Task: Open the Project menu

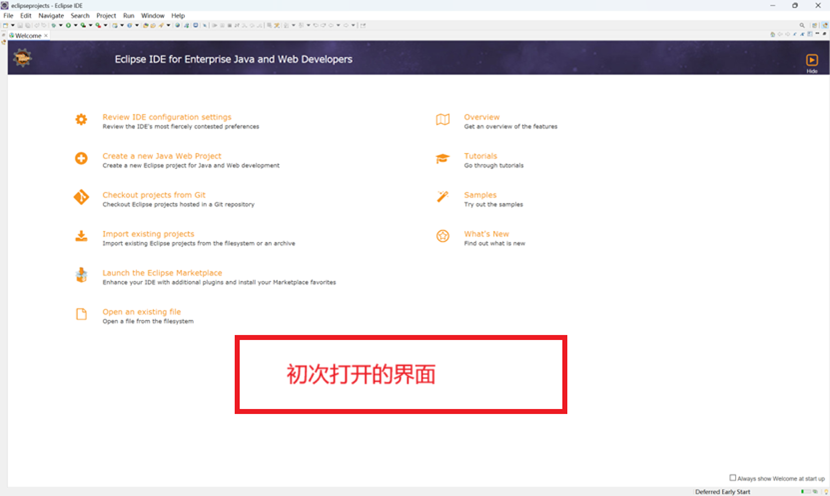Action: [x=106, y=15]
